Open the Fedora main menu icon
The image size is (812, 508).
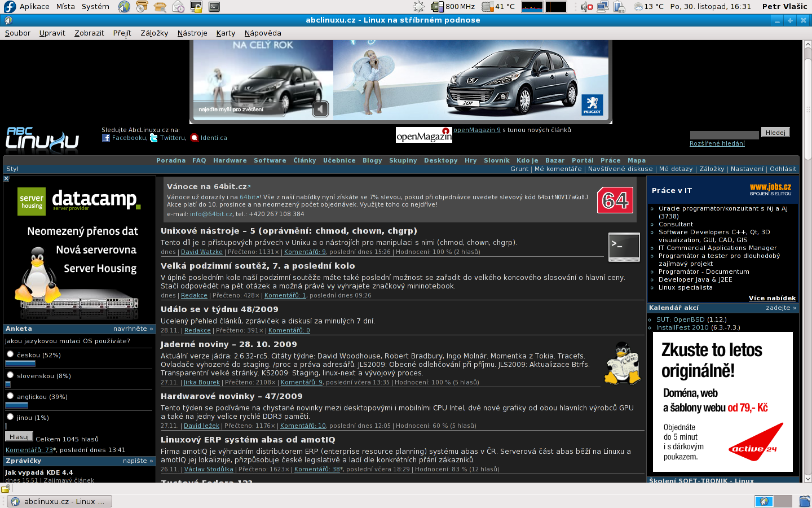pos(10,7)
